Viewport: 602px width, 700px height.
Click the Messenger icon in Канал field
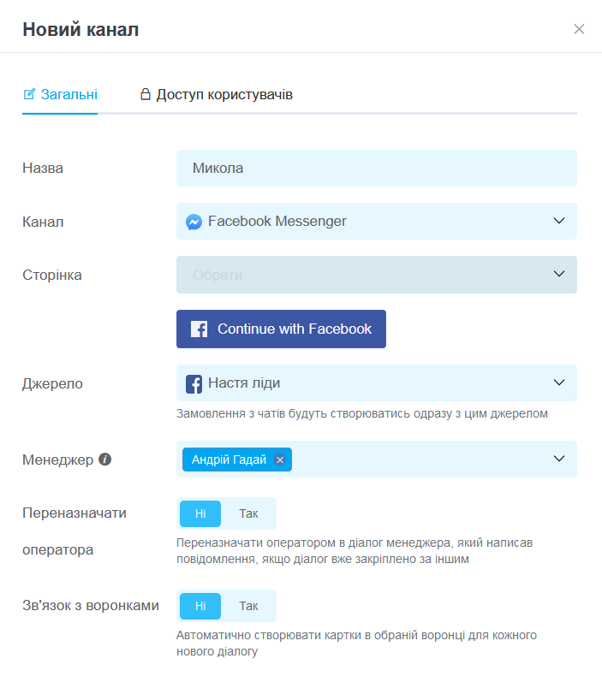(x=194, y=222)
